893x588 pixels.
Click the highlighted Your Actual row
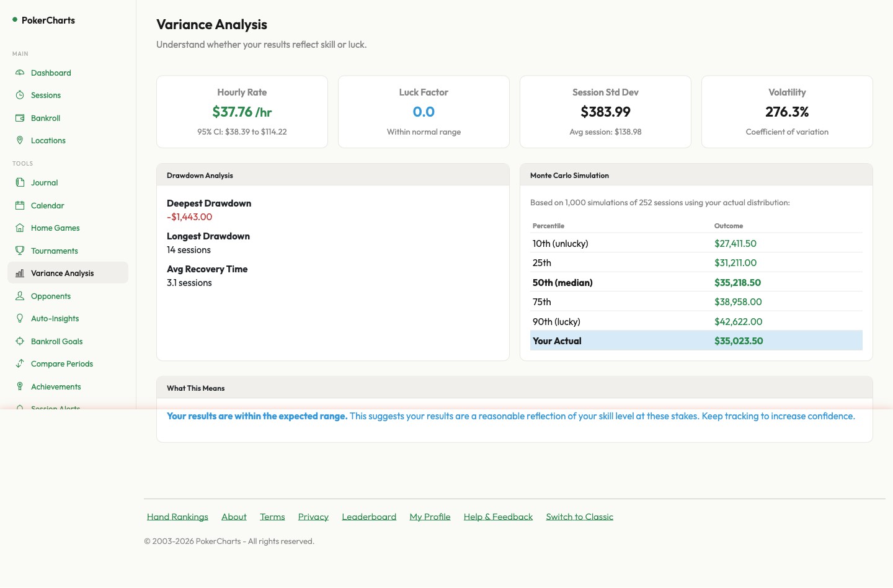coord(696,341)
